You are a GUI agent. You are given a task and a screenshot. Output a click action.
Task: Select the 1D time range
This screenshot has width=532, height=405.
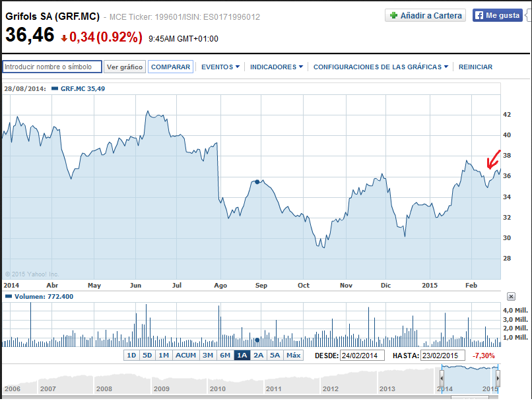[x=131, y=355]
